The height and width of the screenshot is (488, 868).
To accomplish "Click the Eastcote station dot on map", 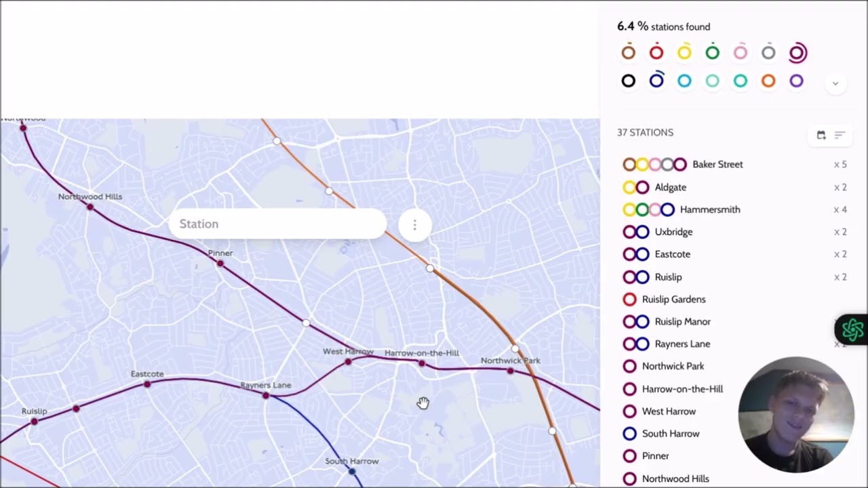I will (x=147, y=384).
